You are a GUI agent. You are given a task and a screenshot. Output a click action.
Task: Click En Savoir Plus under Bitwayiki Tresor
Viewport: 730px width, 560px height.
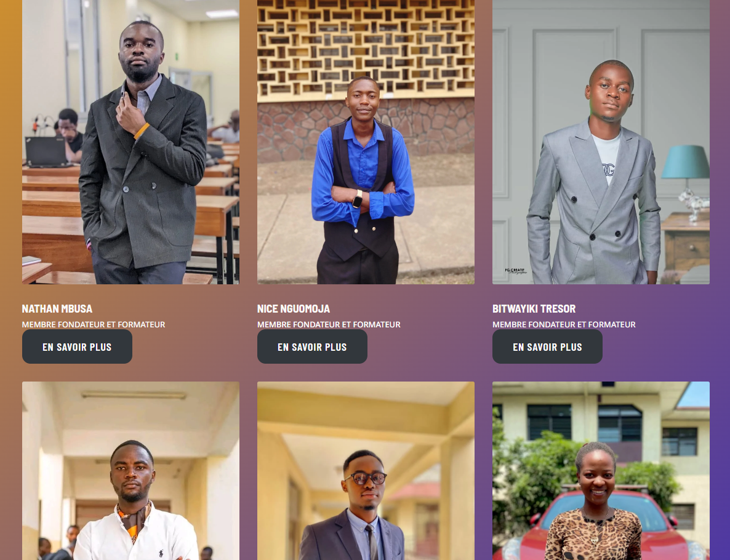548,347
